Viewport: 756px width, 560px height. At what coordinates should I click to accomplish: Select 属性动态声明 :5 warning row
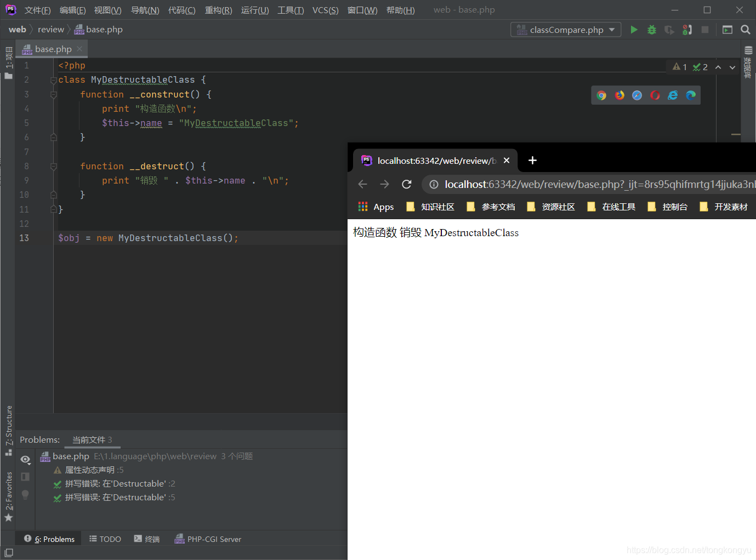pos(89,470)
